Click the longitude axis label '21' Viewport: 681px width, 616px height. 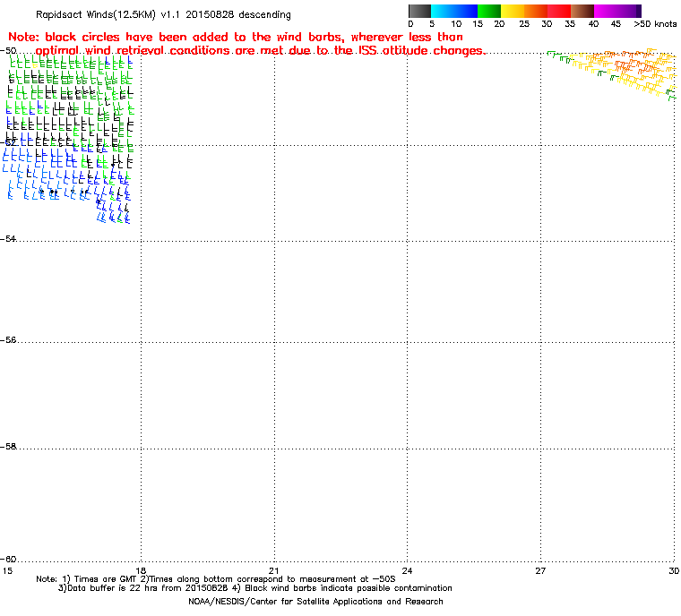pyautogui.click(x=273, y=571)
